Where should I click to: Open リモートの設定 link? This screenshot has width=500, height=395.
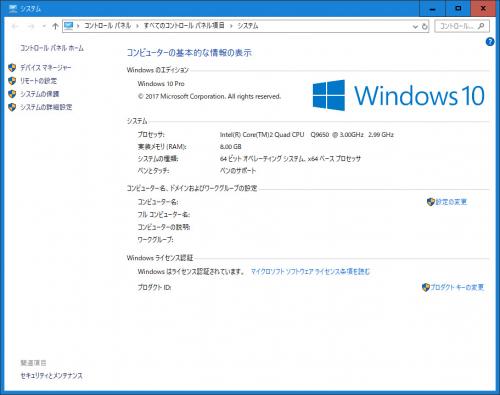(38, 81)
